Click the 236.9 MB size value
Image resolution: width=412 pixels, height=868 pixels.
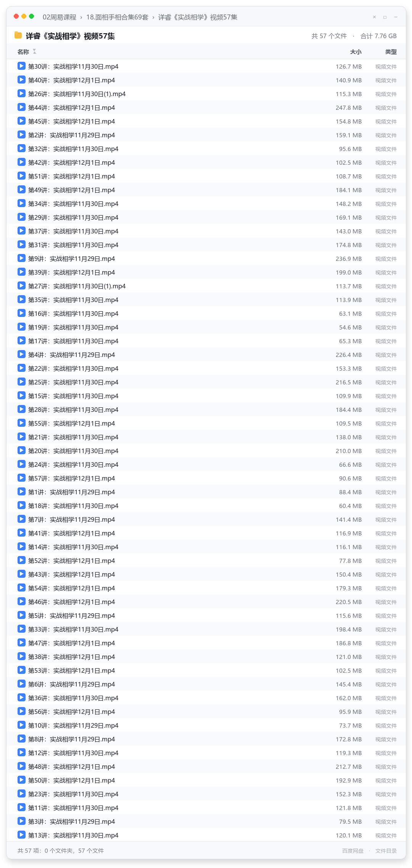click(349, 259)
